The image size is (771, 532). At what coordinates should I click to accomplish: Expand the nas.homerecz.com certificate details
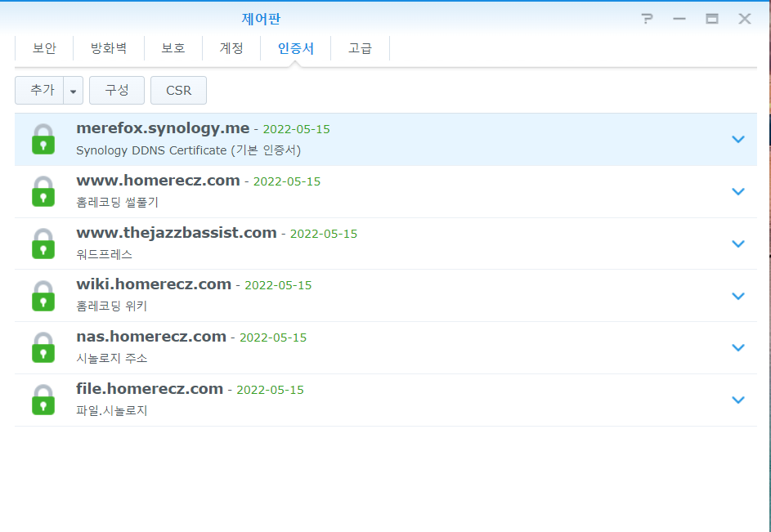coord(738,347)
